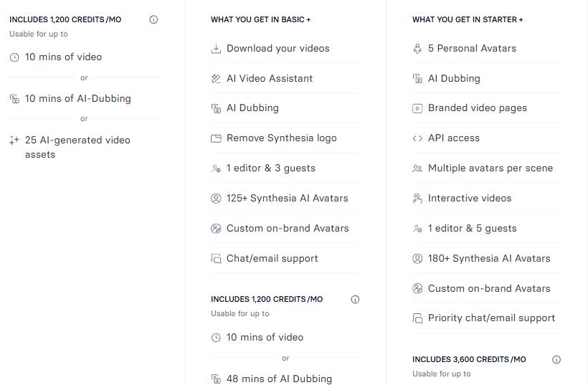Click the chat icon next to Priority chat/email support

tap(417, 318)
